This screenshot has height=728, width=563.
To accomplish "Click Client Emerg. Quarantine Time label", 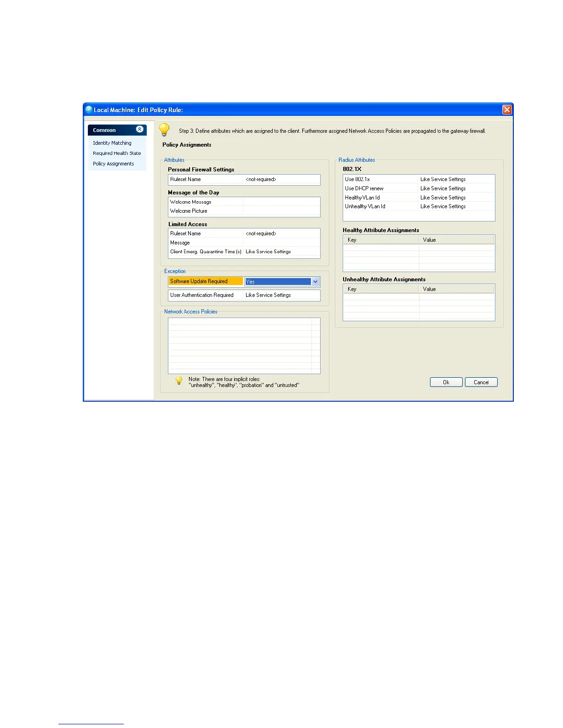I will coord(206,251).
